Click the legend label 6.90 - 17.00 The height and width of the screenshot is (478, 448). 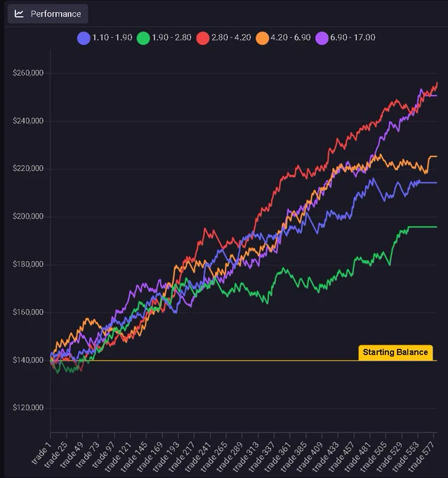pyautogui.click(x=353, y=37)
